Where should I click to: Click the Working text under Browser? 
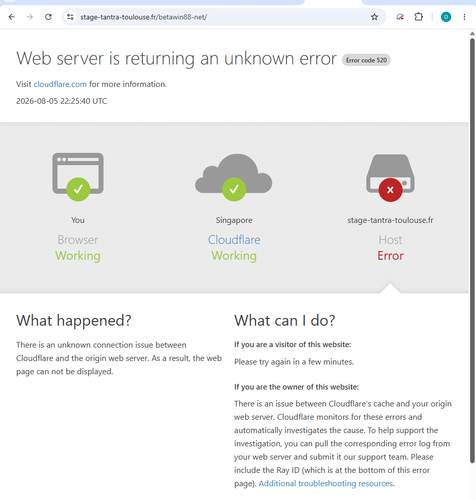(78, 256)
